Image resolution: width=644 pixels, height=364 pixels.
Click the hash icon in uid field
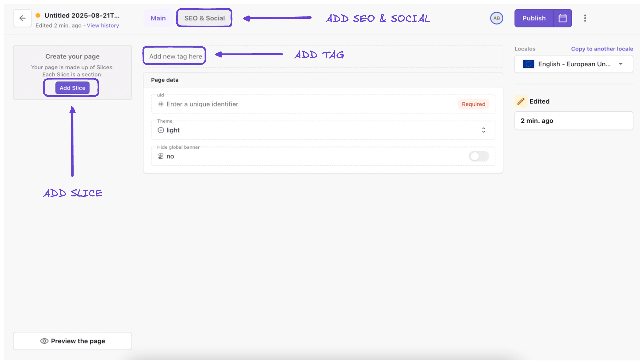tap(161, 104)
